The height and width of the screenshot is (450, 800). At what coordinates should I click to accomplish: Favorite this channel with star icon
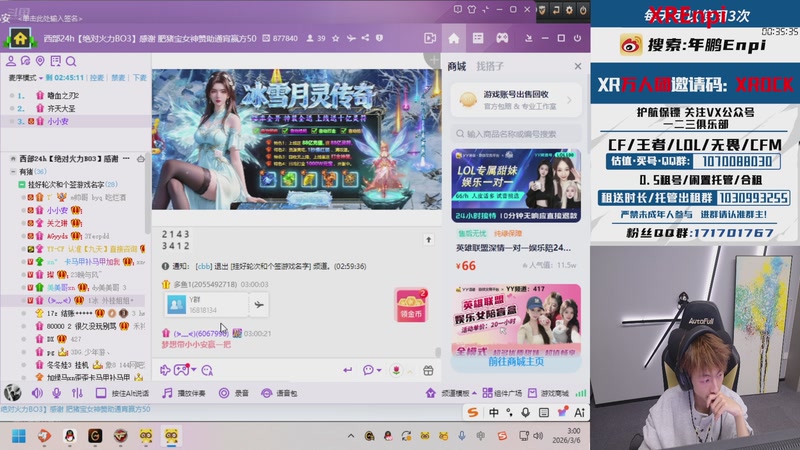pos(335,38)
